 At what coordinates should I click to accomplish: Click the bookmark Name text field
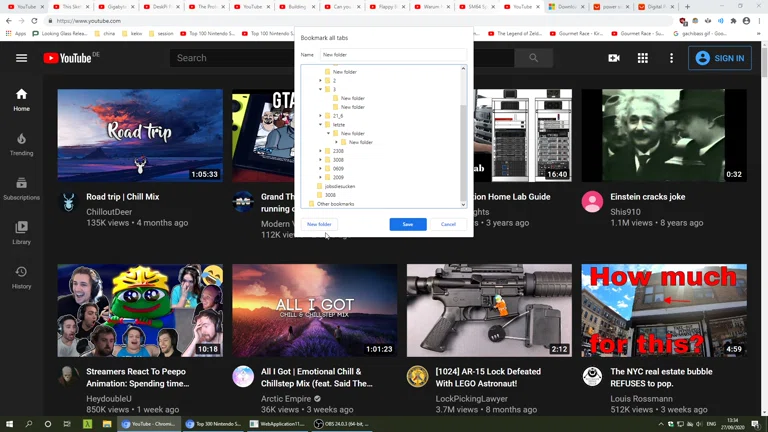[x=392, y=55]
